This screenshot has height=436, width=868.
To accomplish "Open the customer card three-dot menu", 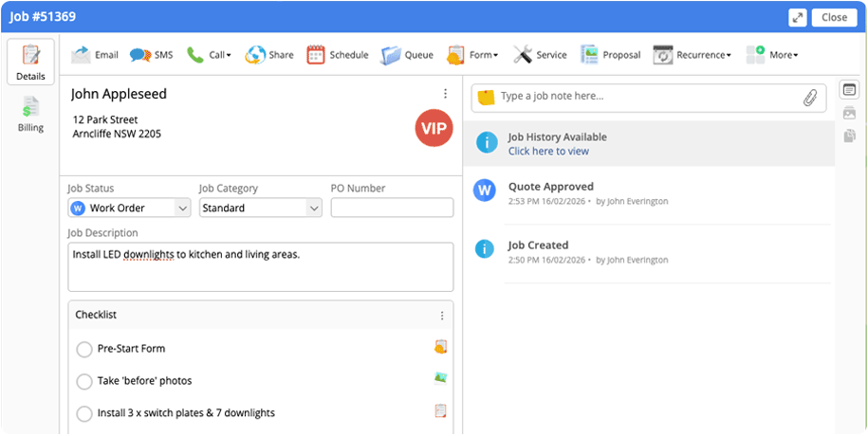I will click(445, 94).
